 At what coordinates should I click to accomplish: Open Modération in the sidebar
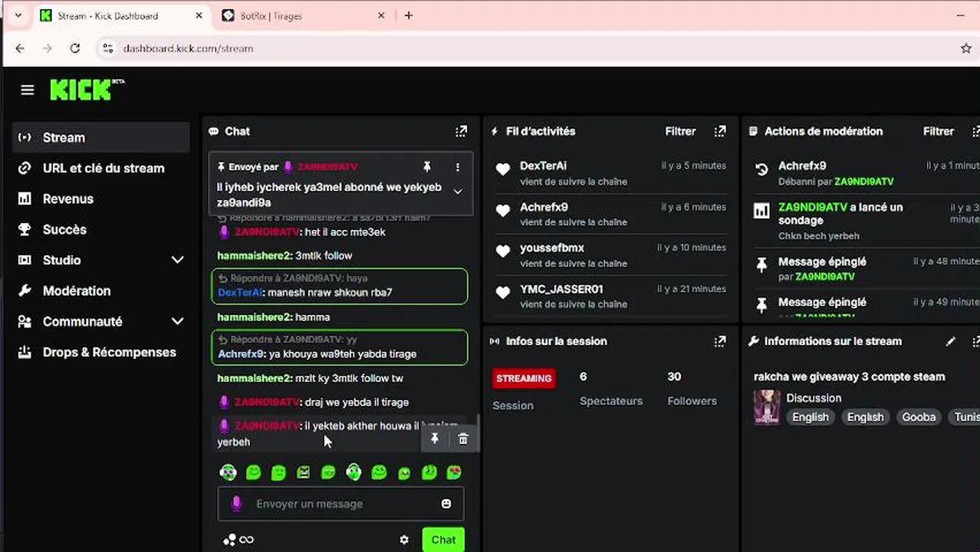pos(101,291)
